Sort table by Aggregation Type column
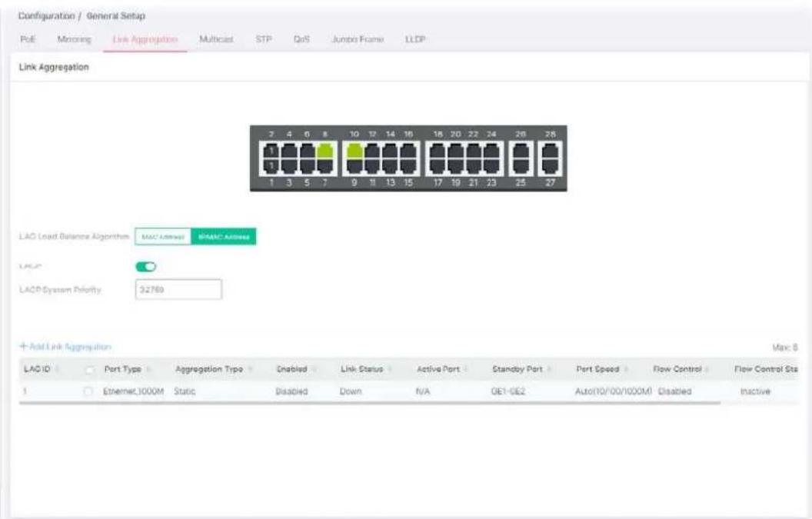This screenshot has width=812, height=519. (x=250, y=369)
